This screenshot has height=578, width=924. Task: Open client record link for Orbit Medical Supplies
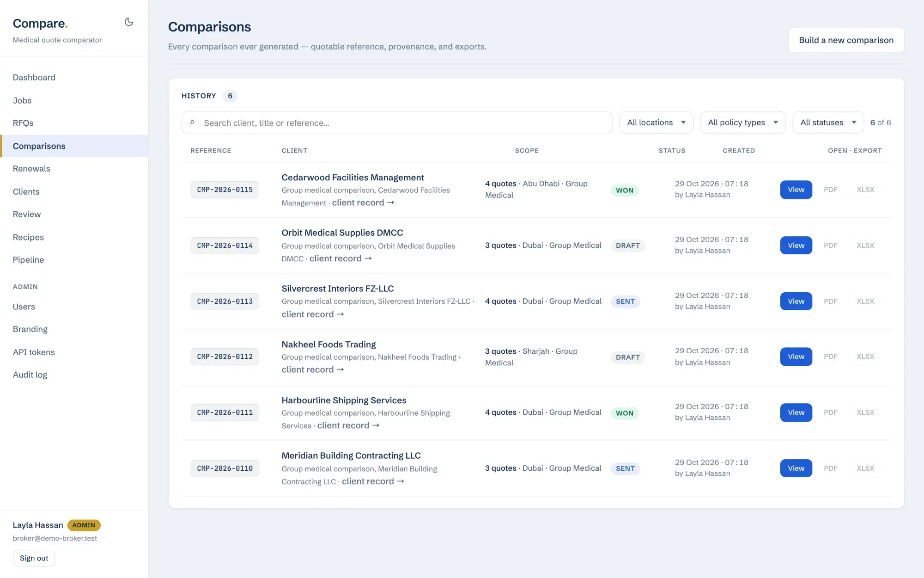340,258
